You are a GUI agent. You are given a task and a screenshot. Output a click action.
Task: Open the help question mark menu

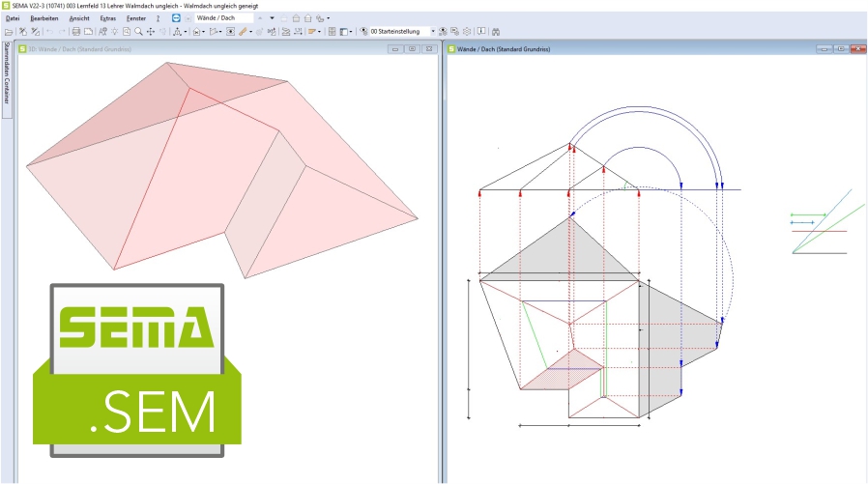158,18
